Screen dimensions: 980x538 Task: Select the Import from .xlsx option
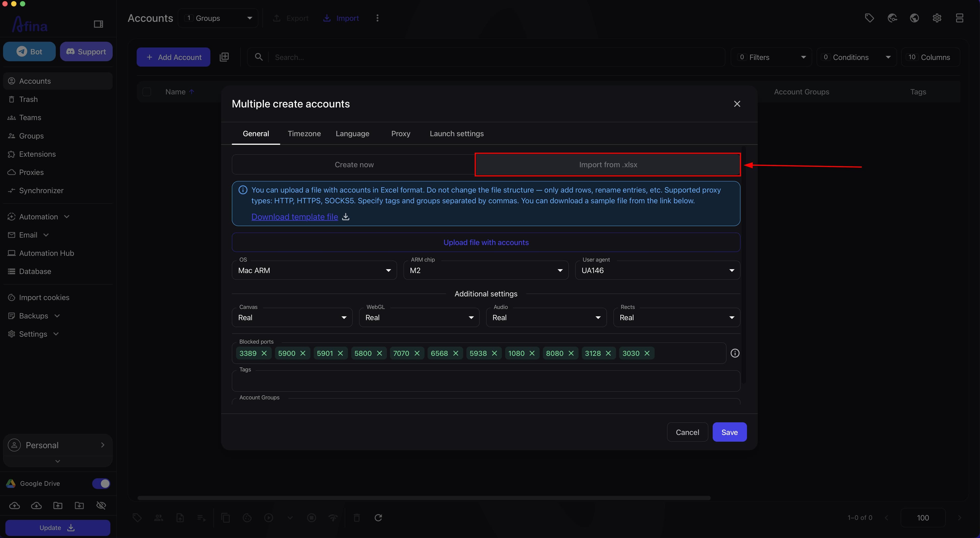[608, 164]
